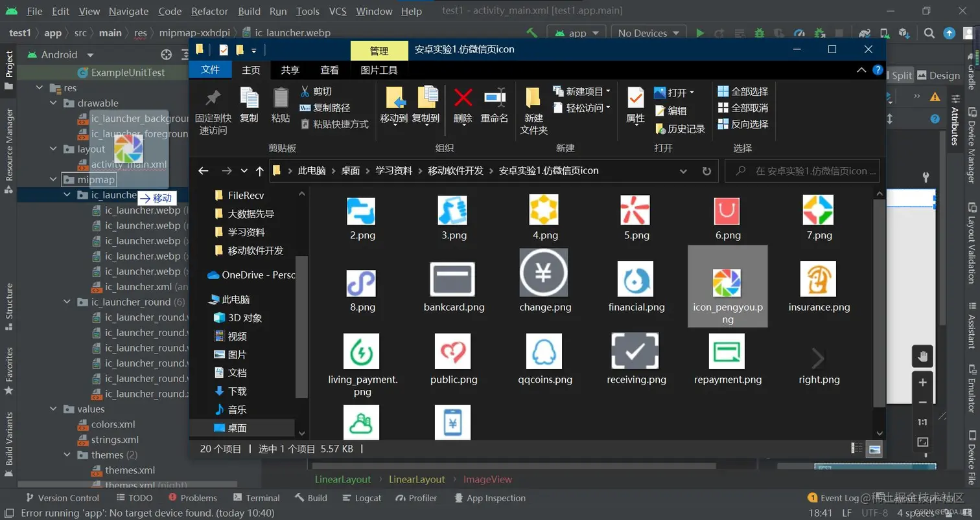
Task: Click the Explorer up-one-level arrow
Action: pyautogui.click(x=260, y=171)
